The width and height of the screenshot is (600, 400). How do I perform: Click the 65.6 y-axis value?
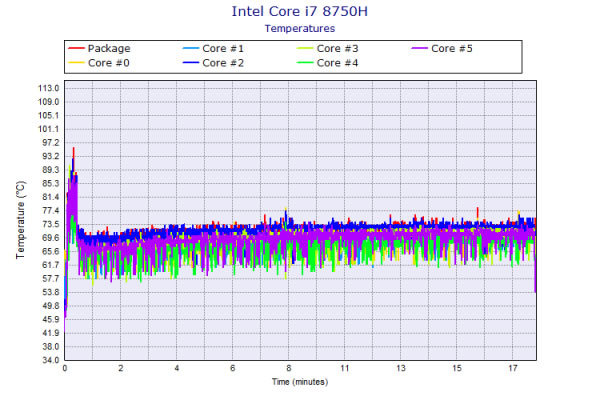click(51, 251)
